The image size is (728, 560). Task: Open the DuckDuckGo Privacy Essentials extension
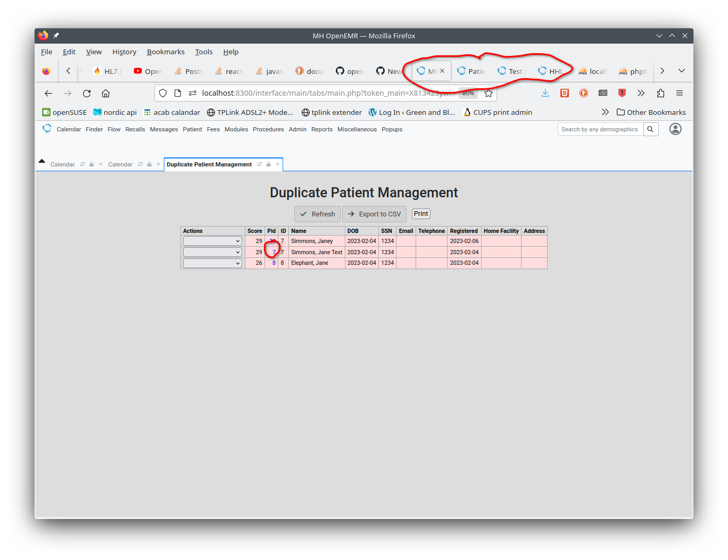click(x=584, y=93)
